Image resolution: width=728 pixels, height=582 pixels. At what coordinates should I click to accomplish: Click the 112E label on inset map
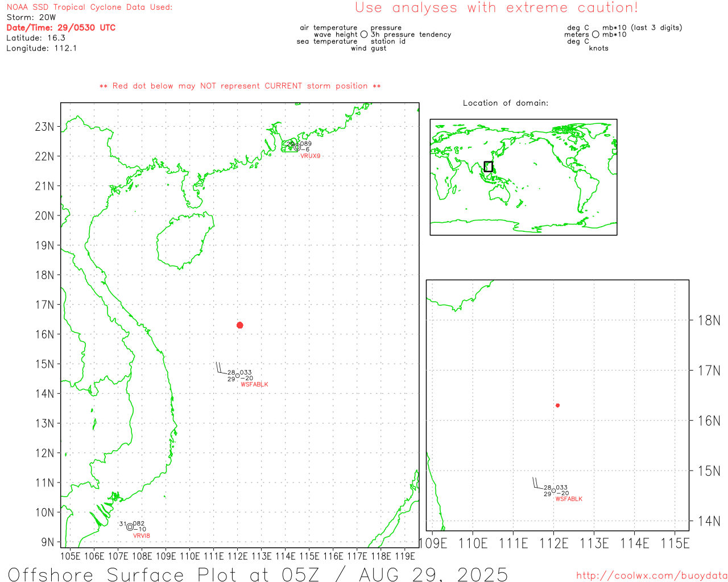click(x=553, y=543)
